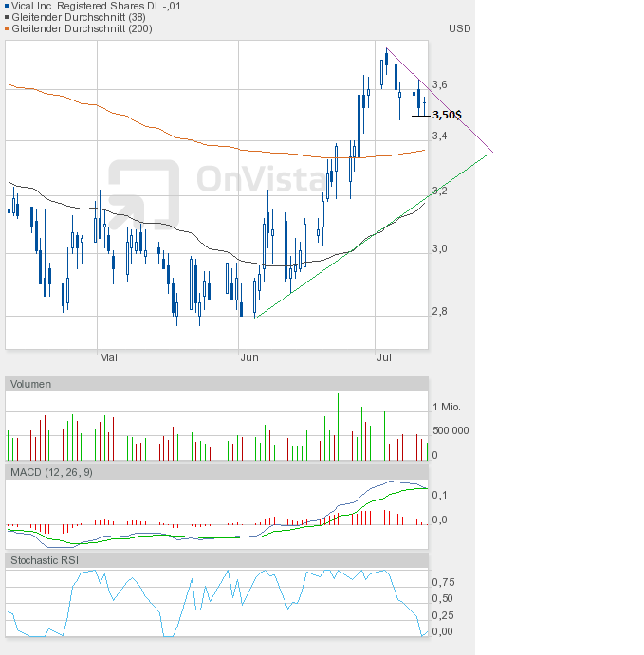644x655 pixels.
Task: Click the Volumen panel header
Action: 30,384
